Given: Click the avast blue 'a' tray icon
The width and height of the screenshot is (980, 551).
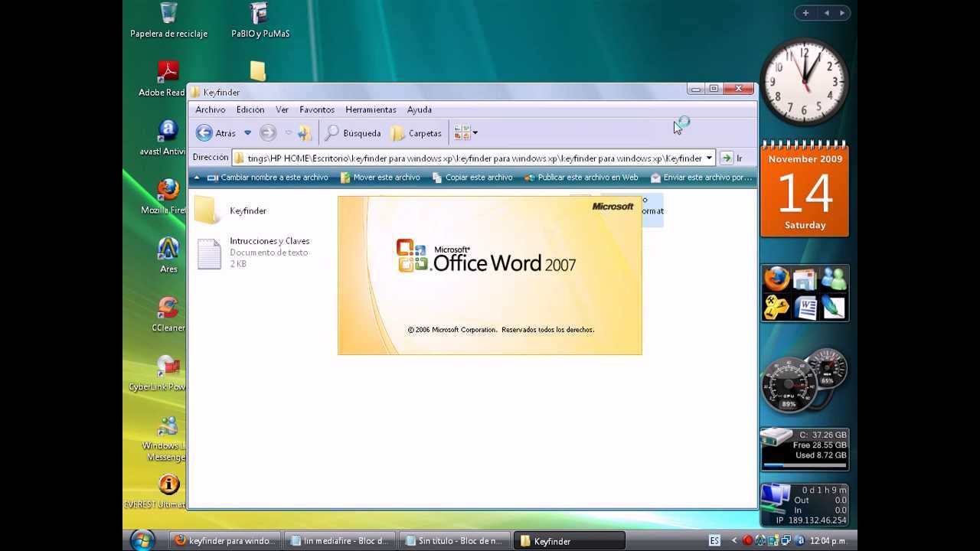Looking at the screenshot, I should [801, 540].
